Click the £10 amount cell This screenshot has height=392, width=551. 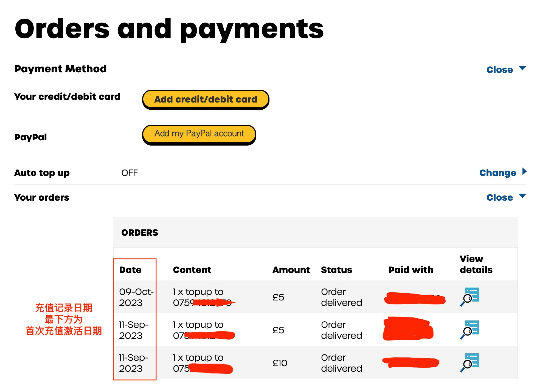[x=280, y=363]
